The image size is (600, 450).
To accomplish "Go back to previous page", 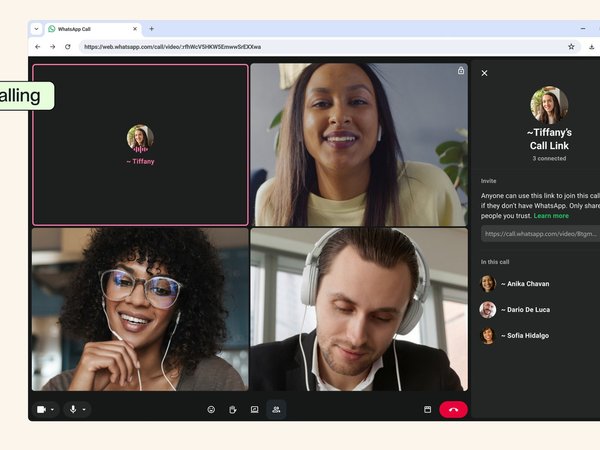I will point(38,47).
